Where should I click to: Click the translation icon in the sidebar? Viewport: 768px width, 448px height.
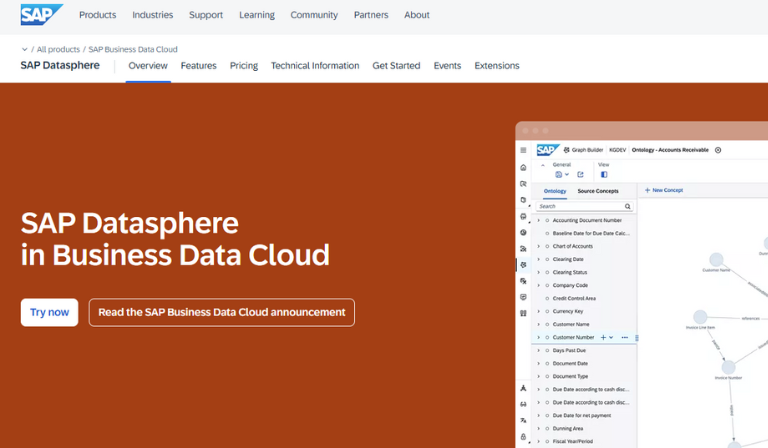point(523,420)
